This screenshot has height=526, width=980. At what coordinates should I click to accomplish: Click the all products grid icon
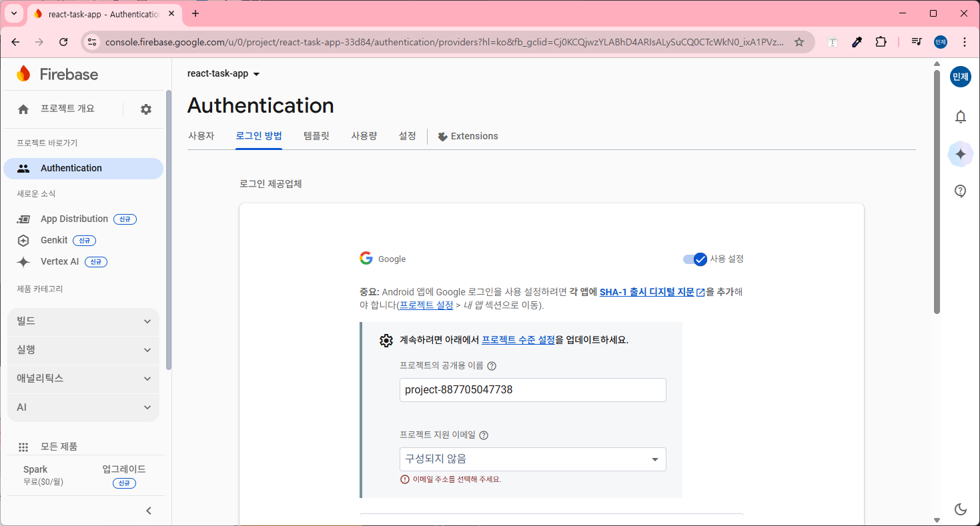click(23, 447)
